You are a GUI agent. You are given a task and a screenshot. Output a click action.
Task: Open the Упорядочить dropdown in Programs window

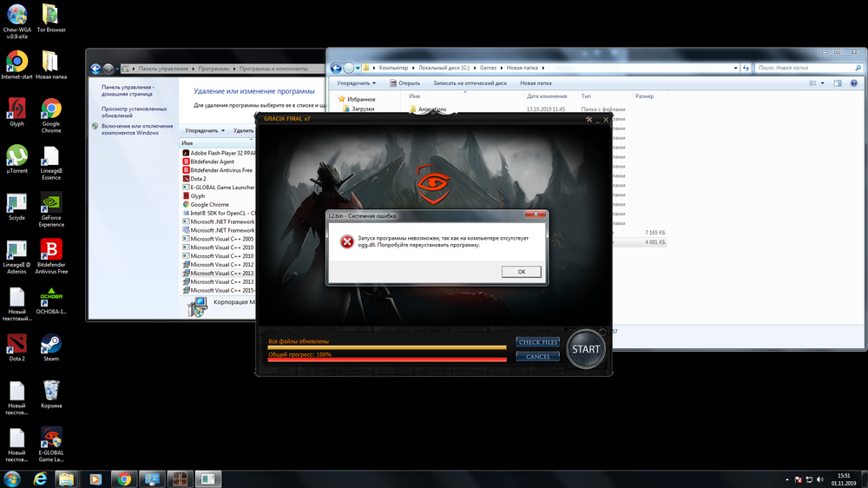[x=204, y=130]
